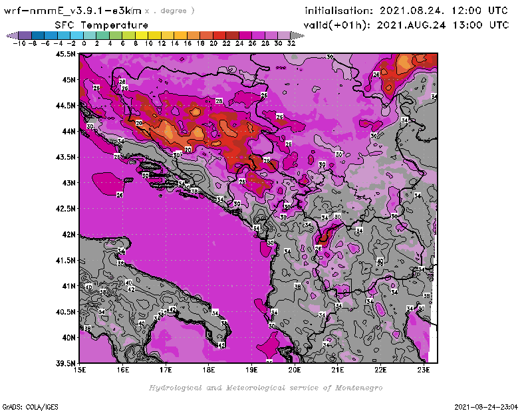The width and height of the screenshot is (532, 411).
Task: Click the legend scale label 0
Action: [84, 43]
